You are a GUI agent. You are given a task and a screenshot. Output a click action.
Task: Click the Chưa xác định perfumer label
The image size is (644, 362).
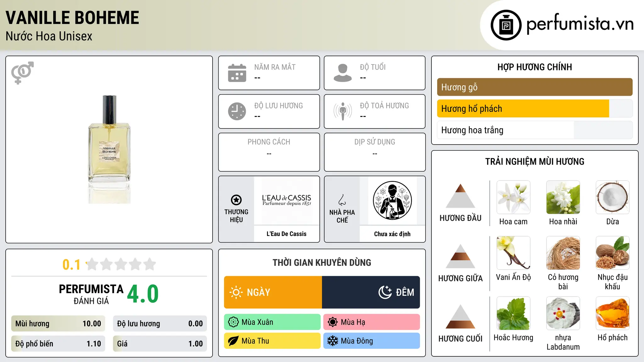[392, 234]
